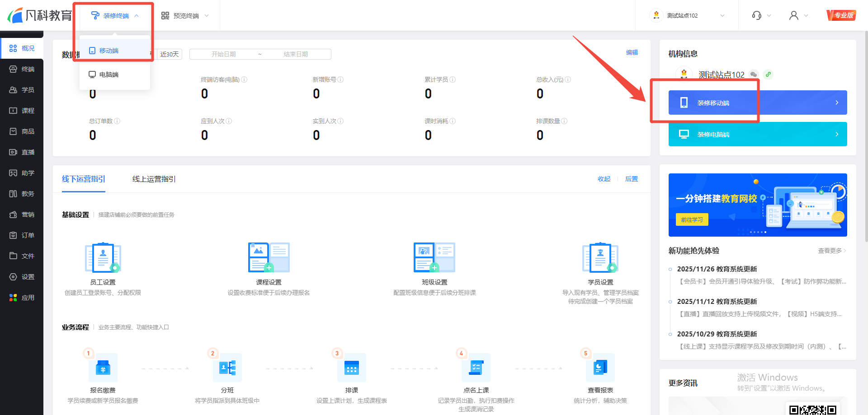Click the 前往学习 banner button
The width and height of the screenshot is (868, 415).
coord(692,220)
